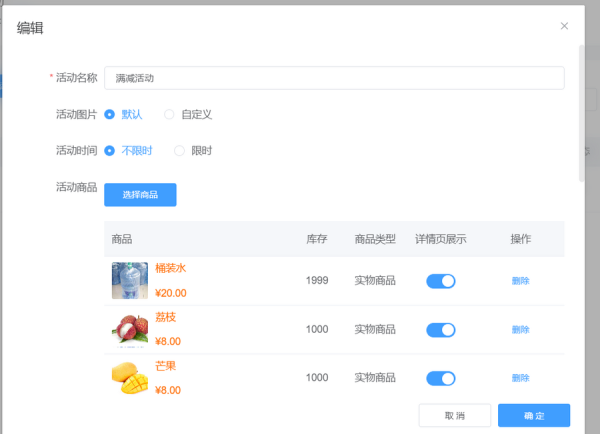Image resolution: width=600 pixels, height=434 pixels.
Task: Toggle 详情页展示 switch for 桶装水
Action: pos(441,281)
